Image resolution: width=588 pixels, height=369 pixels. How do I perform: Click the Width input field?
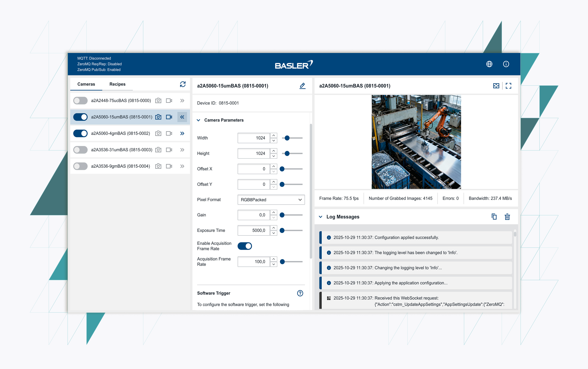point(253,138)
